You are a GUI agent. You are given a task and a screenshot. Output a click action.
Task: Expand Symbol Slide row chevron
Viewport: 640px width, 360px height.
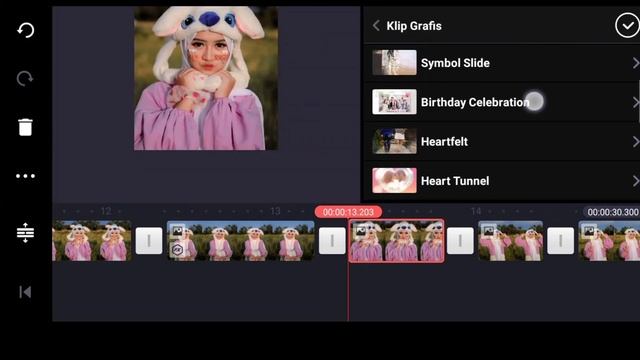tap(636, 63)
